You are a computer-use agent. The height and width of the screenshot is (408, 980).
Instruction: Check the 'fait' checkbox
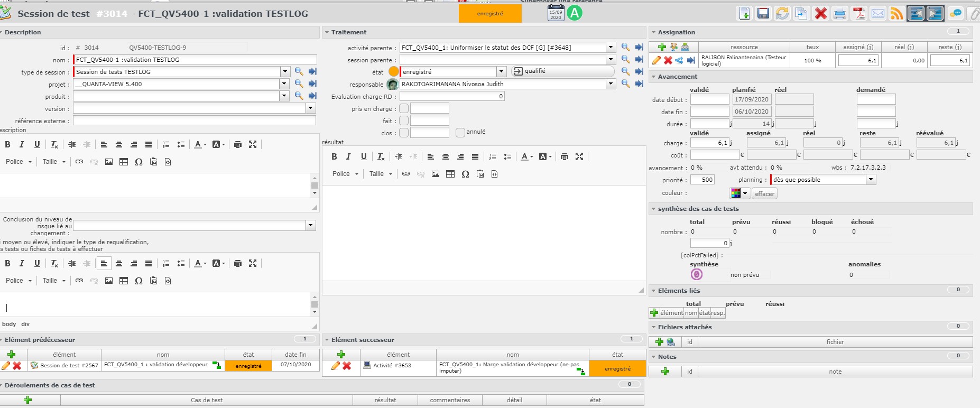(x=404, y=120)
